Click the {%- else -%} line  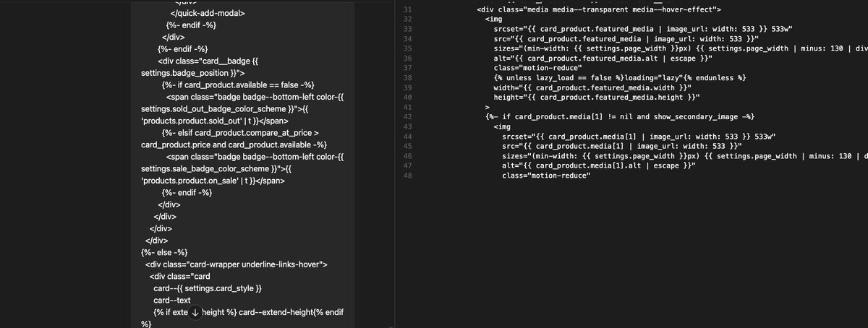click(165, 252)
